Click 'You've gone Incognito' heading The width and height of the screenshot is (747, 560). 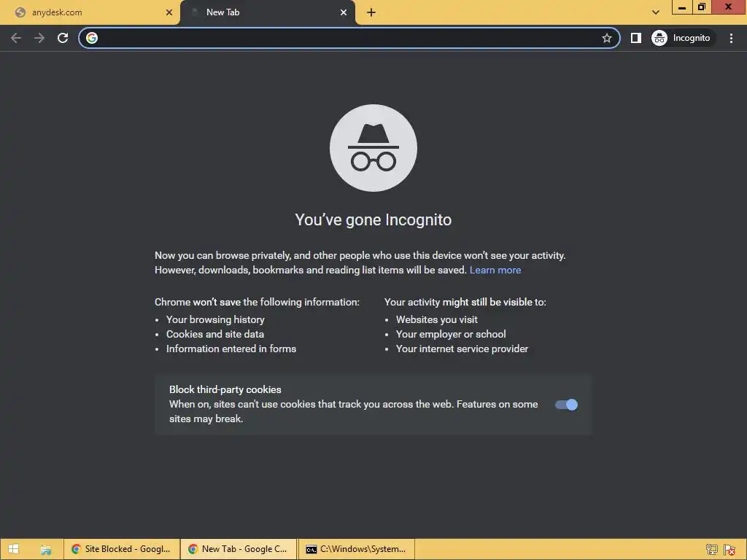(x=373, y=219)
